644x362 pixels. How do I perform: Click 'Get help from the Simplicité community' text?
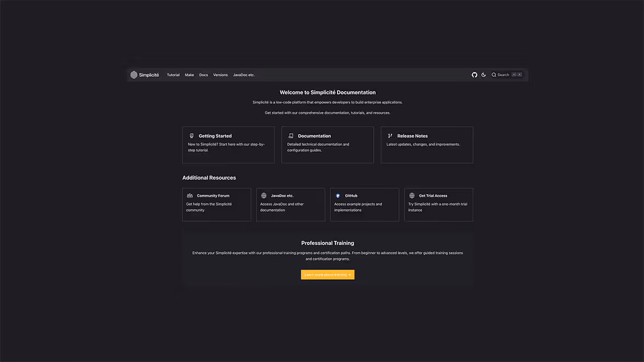tap(209, 207)
